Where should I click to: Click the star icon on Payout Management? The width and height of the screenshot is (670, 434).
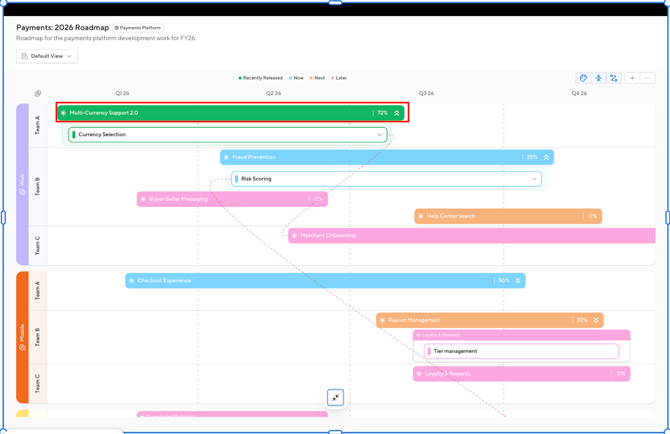point(382,320)
